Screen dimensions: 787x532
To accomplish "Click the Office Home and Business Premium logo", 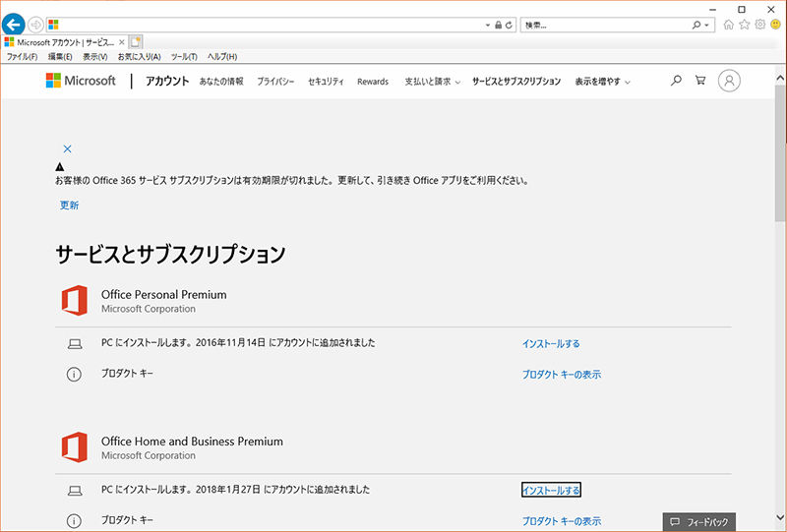I will pyautogui.click(x=75, y=446).
